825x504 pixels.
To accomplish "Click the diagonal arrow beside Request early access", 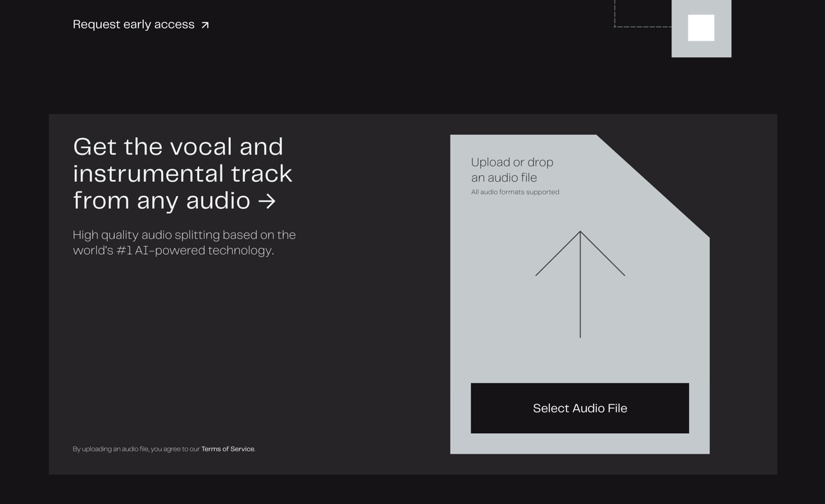I will click(205, 25).
